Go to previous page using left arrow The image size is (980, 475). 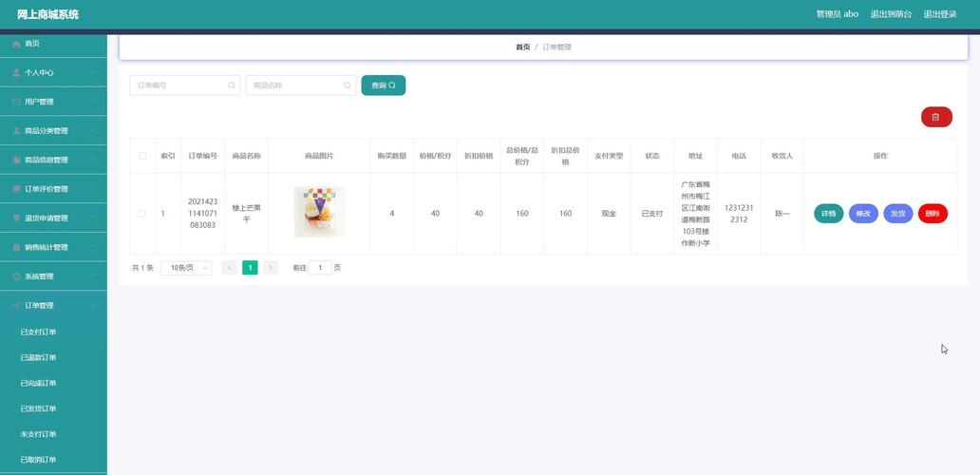[229, 268]
